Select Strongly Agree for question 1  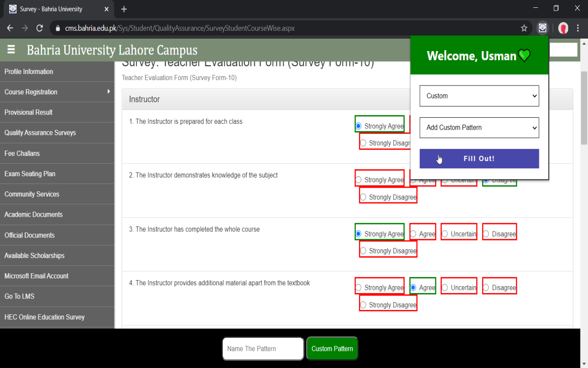point(358,126)
